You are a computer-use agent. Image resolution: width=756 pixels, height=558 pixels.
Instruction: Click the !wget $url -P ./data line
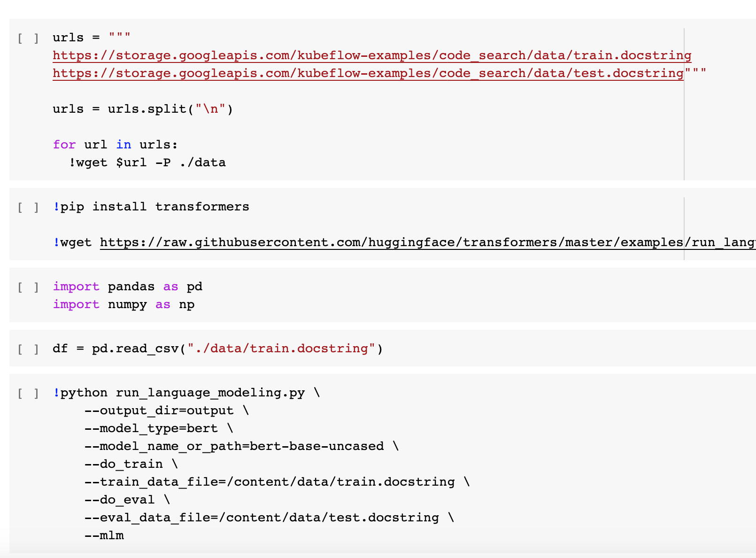pos(147,163)
